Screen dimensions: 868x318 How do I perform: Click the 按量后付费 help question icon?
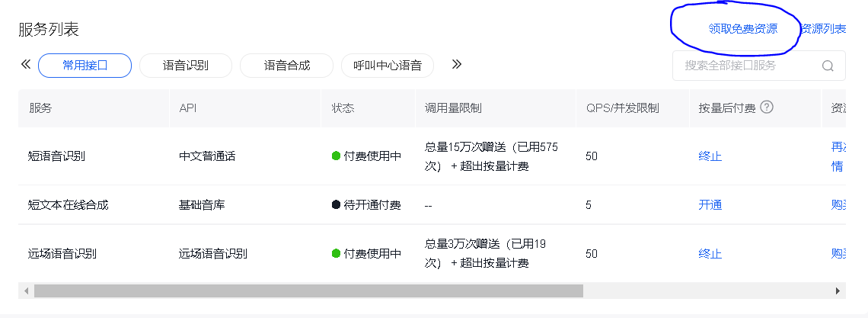(x=767, y=107)
